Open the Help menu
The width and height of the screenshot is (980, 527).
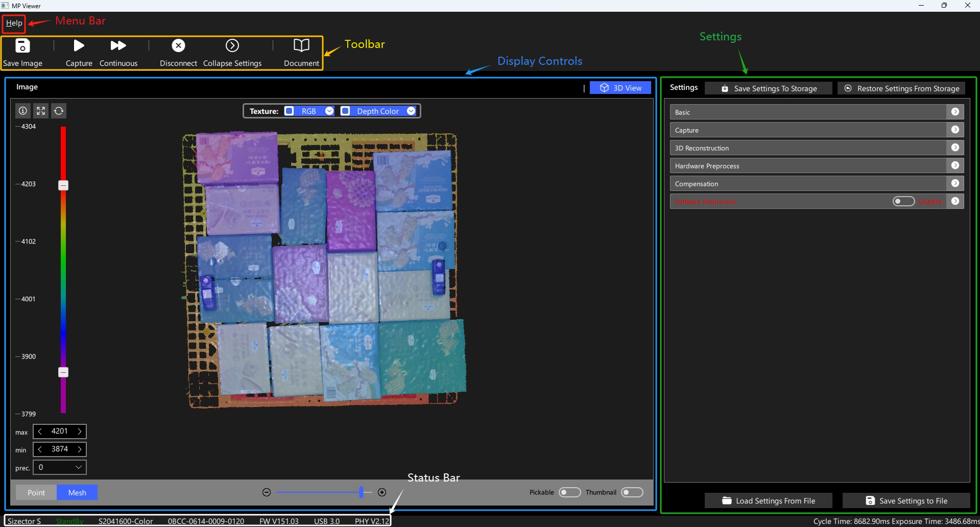(x=14, y=23)
